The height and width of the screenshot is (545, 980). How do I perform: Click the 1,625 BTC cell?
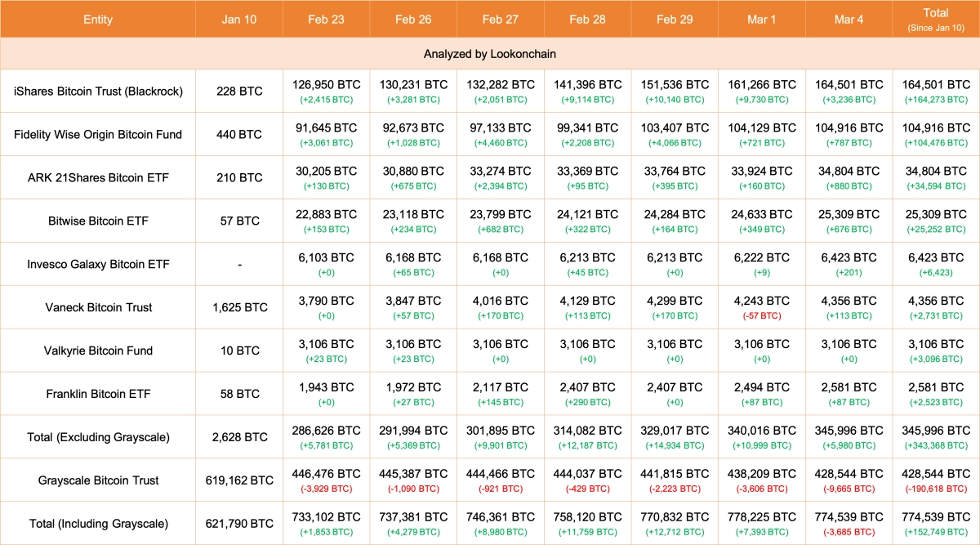click(239, 307)
